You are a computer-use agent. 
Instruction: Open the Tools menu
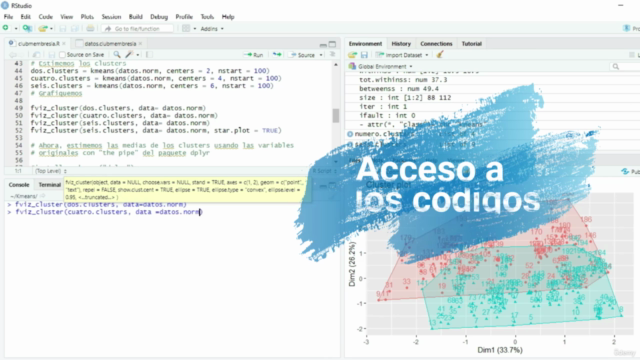pos(207,17)
